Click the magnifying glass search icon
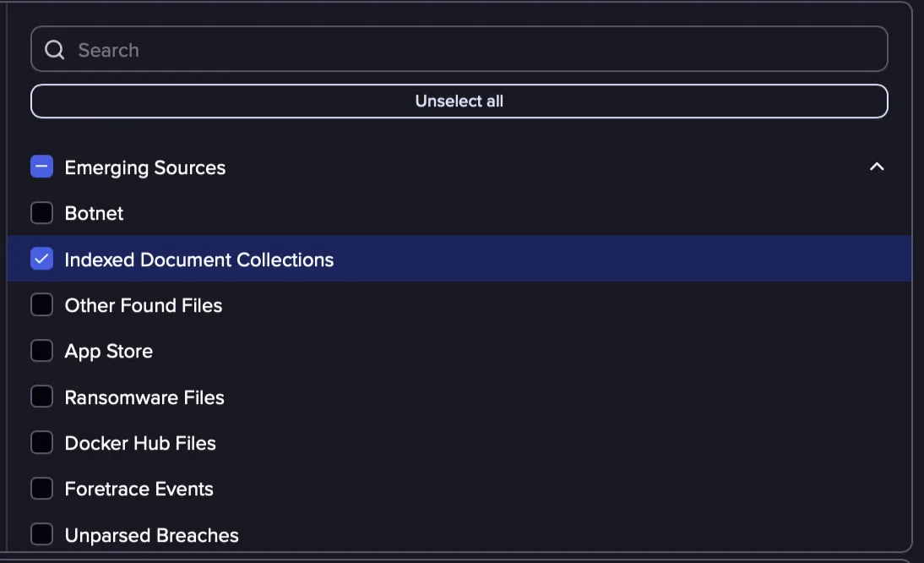The image size is (924, 563). click(55, 50)
